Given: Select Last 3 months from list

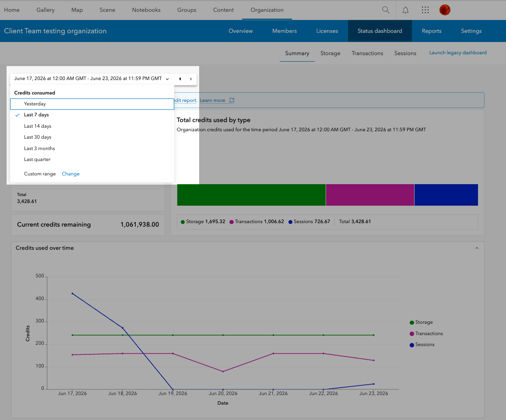Looking at the screenshot, I should (x=92, y=148).
